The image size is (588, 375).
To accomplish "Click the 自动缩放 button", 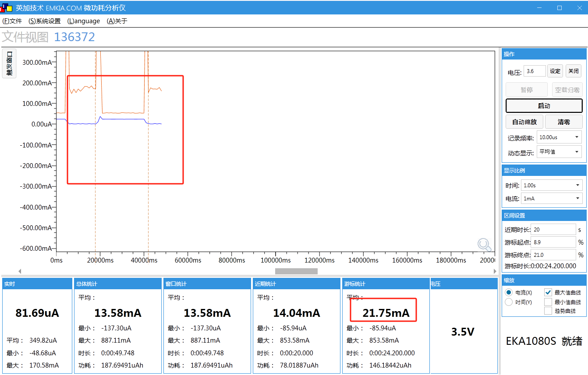I will pyautogui.click(x=524, y=122).
